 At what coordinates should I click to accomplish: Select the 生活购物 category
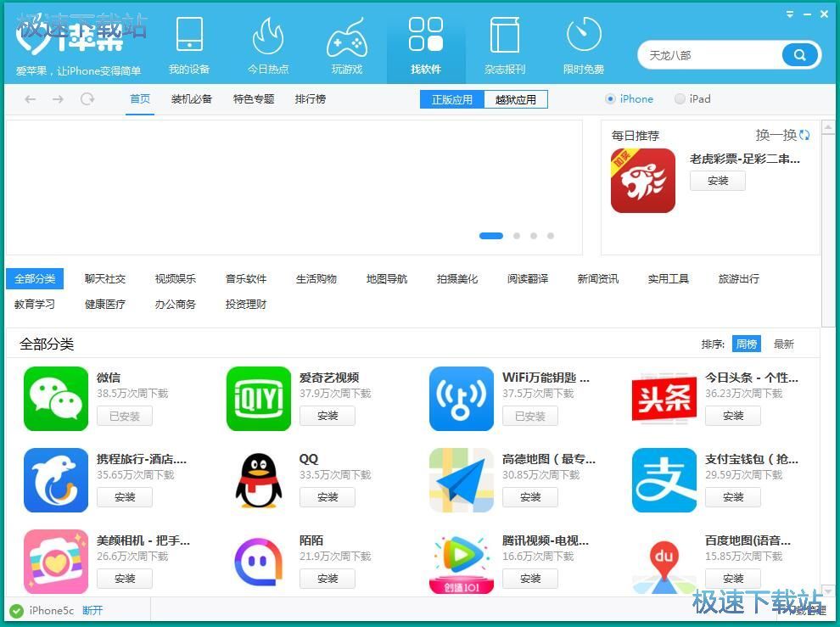[316, 278]
